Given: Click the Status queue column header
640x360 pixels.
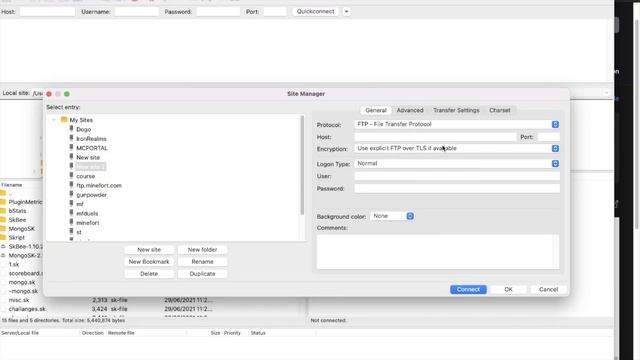Looking at the screenshot, I should [258, 333].
